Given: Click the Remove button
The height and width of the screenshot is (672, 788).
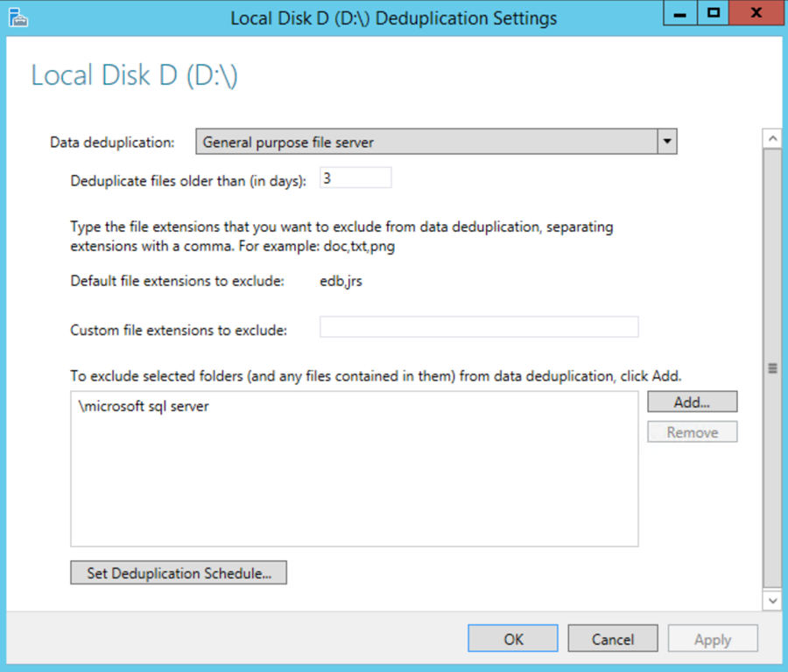Looking at the screenshot, I should (x=692, y=432).
